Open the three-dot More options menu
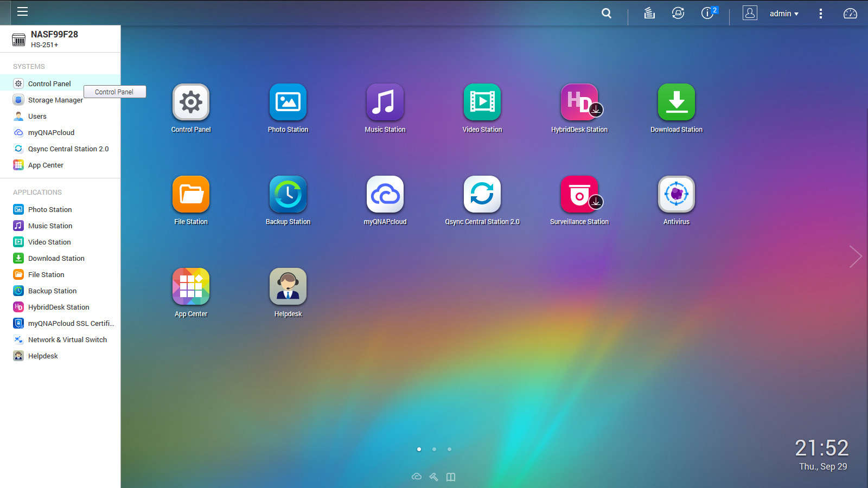 821,14
